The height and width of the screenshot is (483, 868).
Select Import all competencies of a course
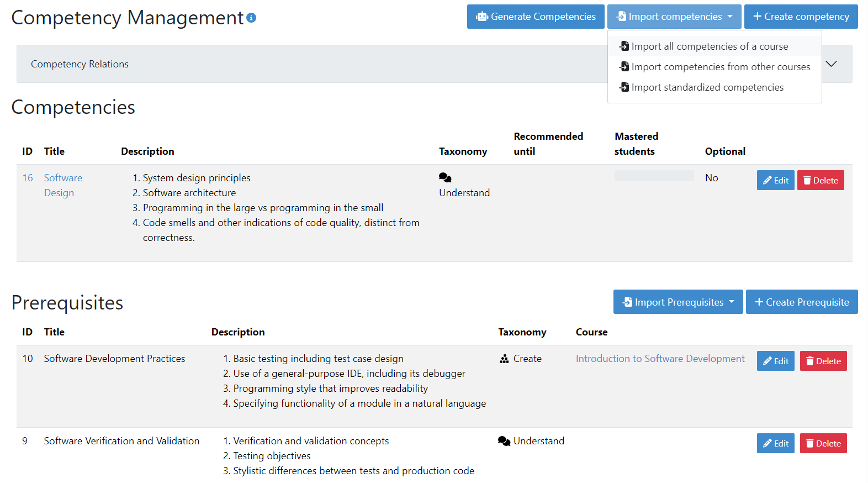click(x=709, y=46)
